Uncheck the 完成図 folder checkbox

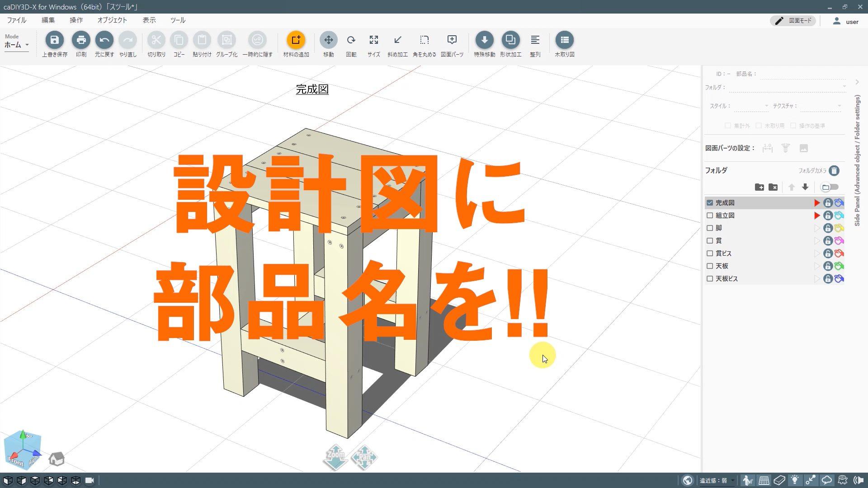tap(710, 203)
